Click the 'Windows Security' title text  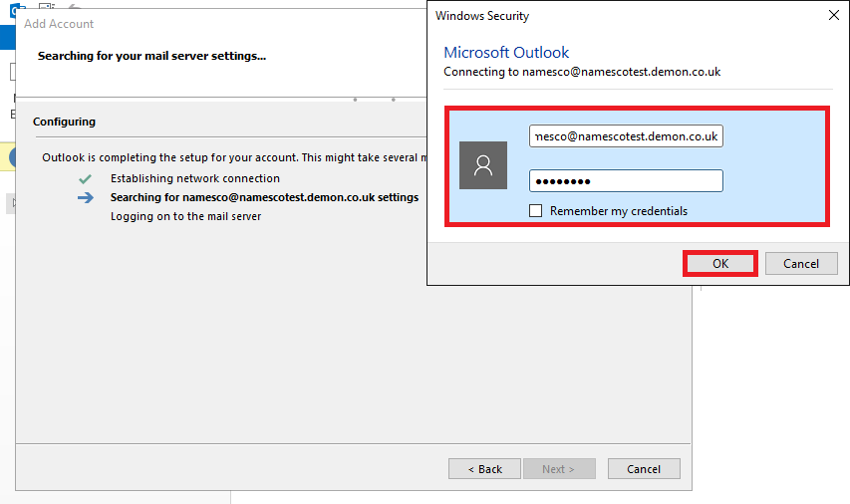[x=482, y=16]
